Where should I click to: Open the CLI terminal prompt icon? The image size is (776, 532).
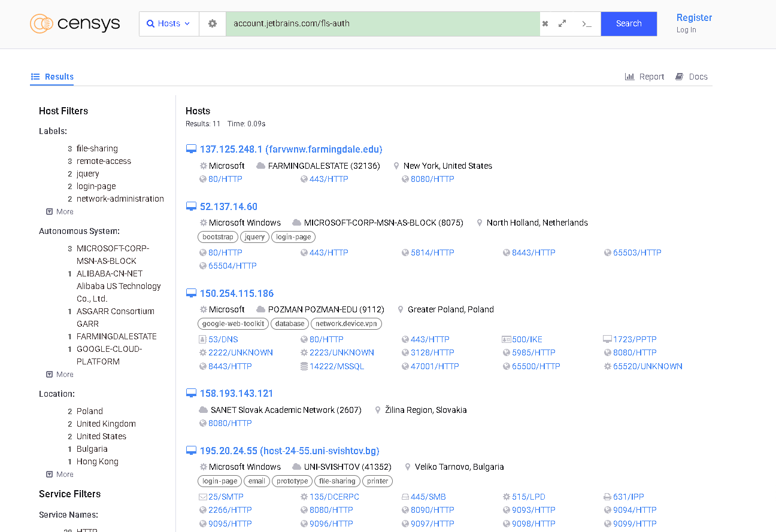pyautogui.click(x=587, y=23)
